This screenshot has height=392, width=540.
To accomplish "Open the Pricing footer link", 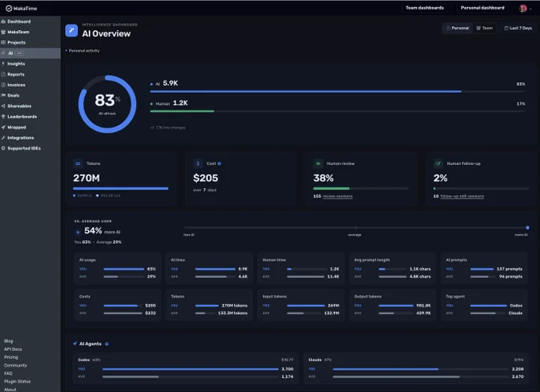I will coord(11,357).
